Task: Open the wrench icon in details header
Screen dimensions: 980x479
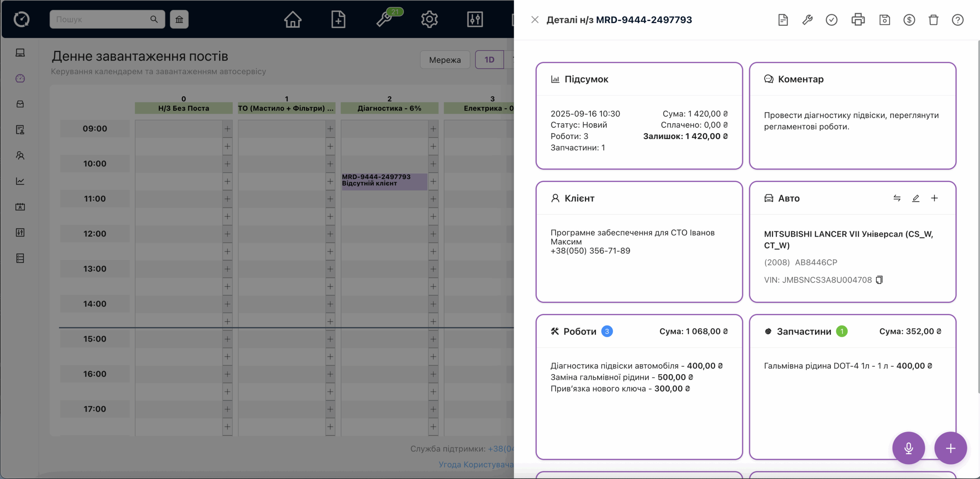Action: click(807, 20)
